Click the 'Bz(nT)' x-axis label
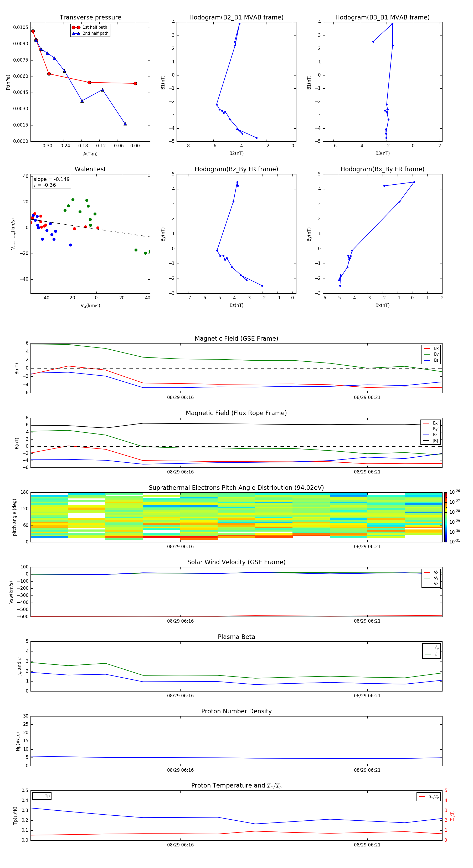This screenshot has height=868, width=473. point(236,306)
